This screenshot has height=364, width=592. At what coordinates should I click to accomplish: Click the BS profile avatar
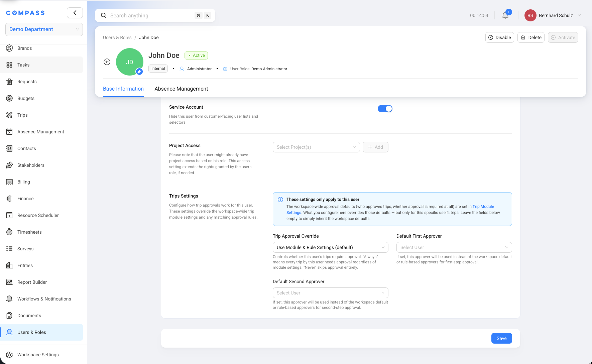530,15
